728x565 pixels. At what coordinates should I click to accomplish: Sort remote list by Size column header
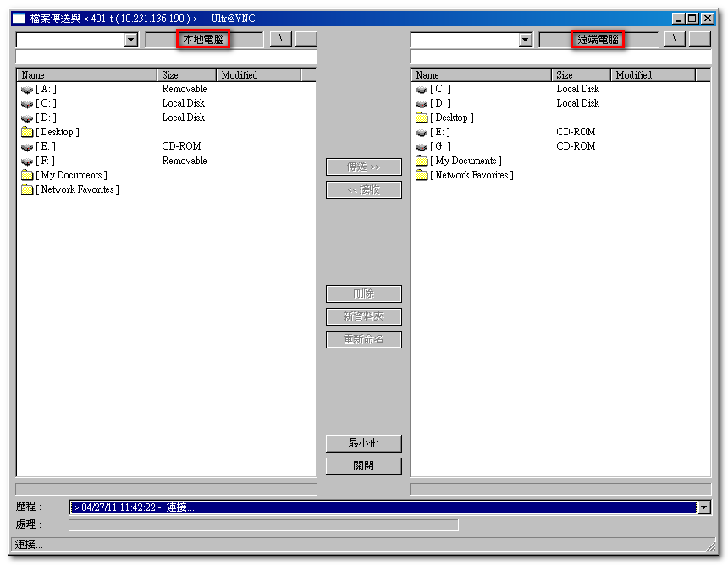[x=581, y=75]
